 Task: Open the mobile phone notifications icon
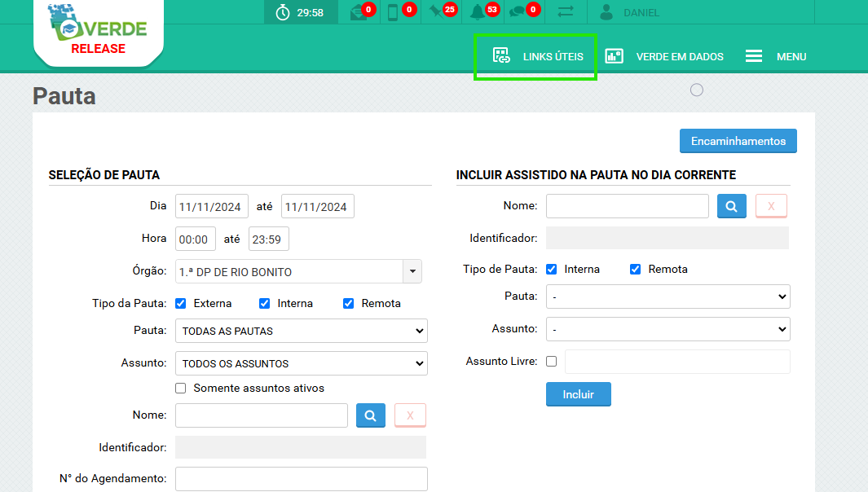[x=394, y=12]
